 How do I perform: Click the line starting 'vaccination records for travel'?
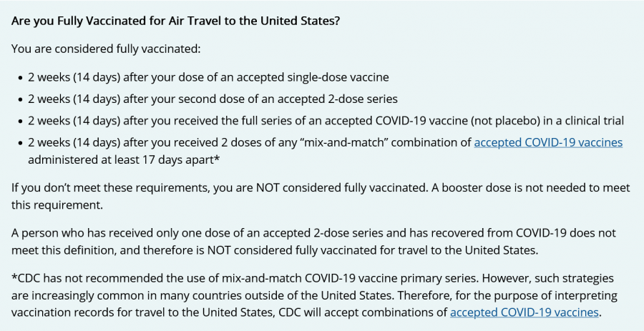pos(229,312)
